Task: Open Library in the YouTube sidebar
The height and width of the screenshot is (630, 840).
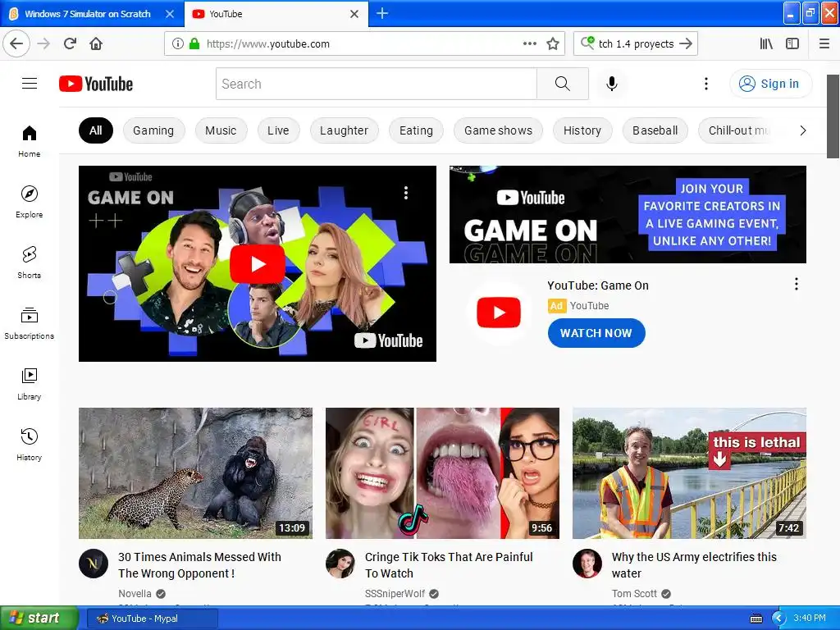Action: [30, 384]
